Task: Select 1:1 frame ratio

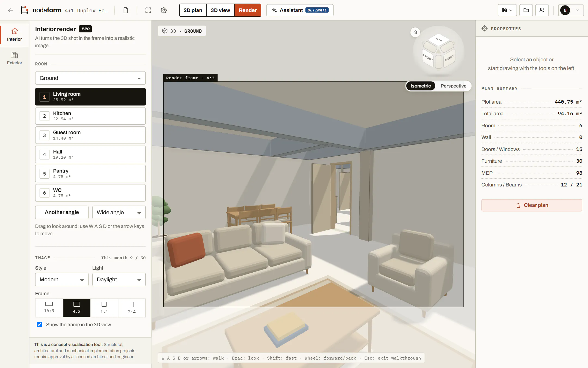Action: pos(104,308)
